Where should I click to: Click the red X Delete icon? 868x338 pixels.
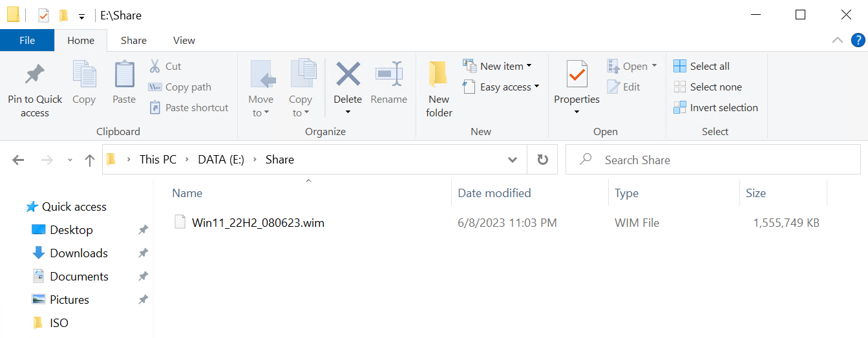click(348, 74)
